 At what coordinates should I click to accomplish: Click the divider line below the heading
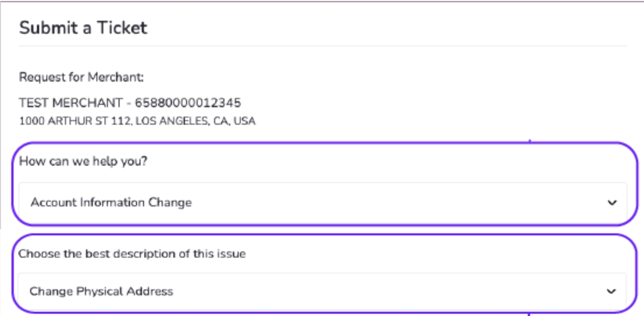point(322,46)
